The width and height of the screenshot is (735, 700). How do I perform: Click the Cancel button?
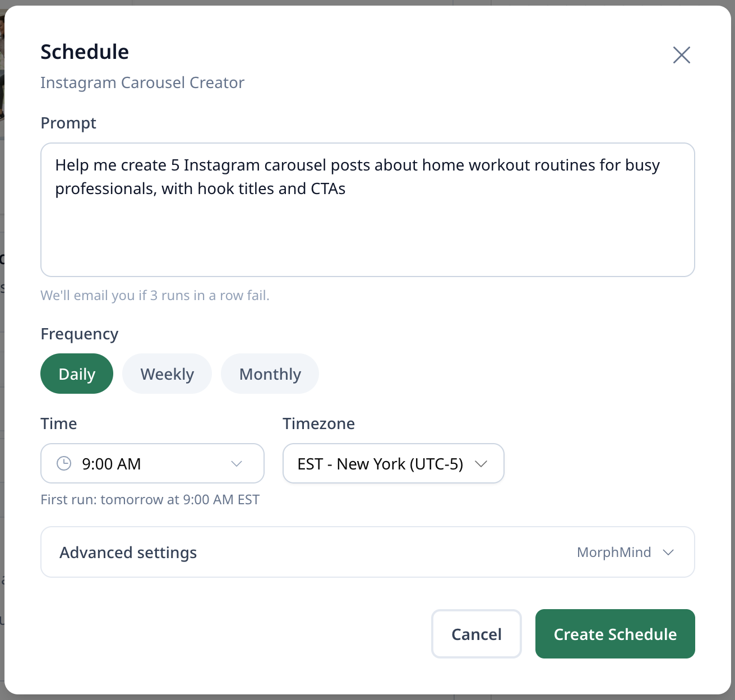click(477, 634)
